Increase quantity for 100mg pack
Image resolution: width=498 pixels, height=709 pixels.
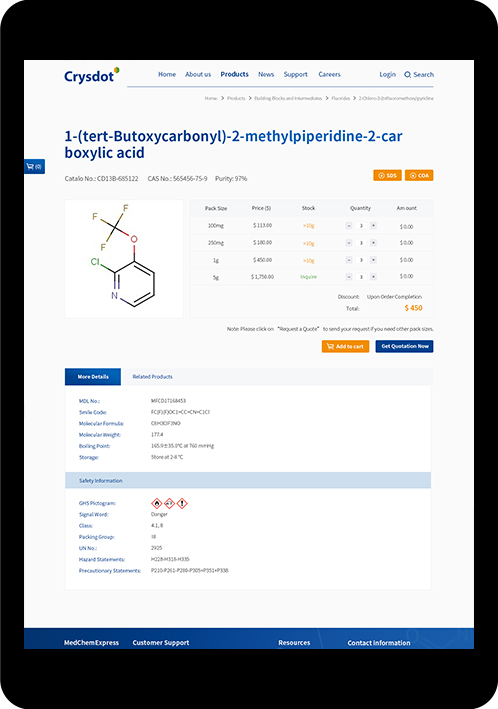tap(373, 226)
